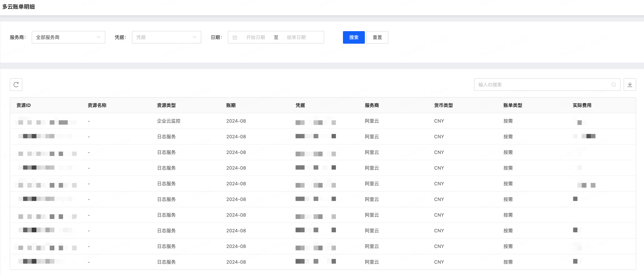Screen dimensions: 644x275
Task: Select the 企业云监控 resource type cell
Action: pyautogui.click(x=169, y=121)
